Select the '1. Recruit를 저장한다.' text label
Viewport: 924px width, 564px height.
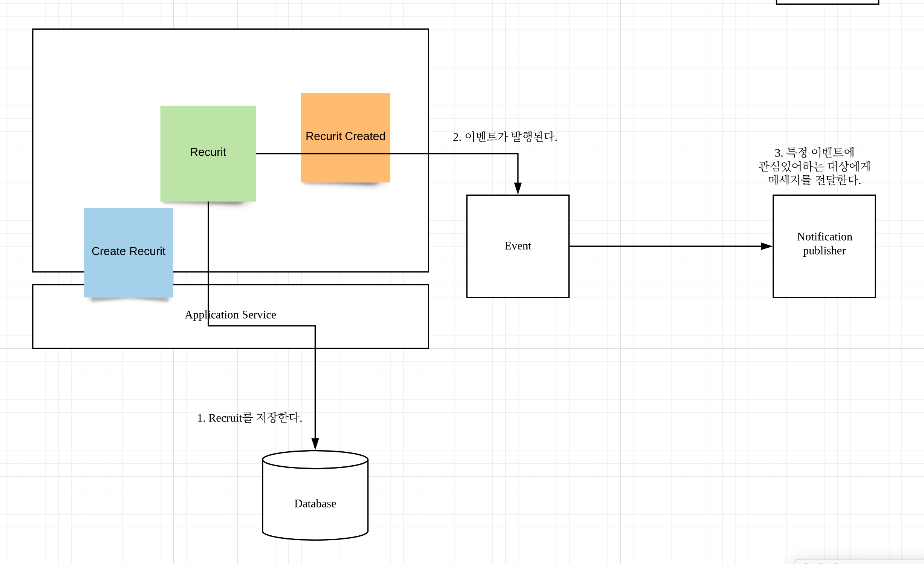click(x=249, y=418)
